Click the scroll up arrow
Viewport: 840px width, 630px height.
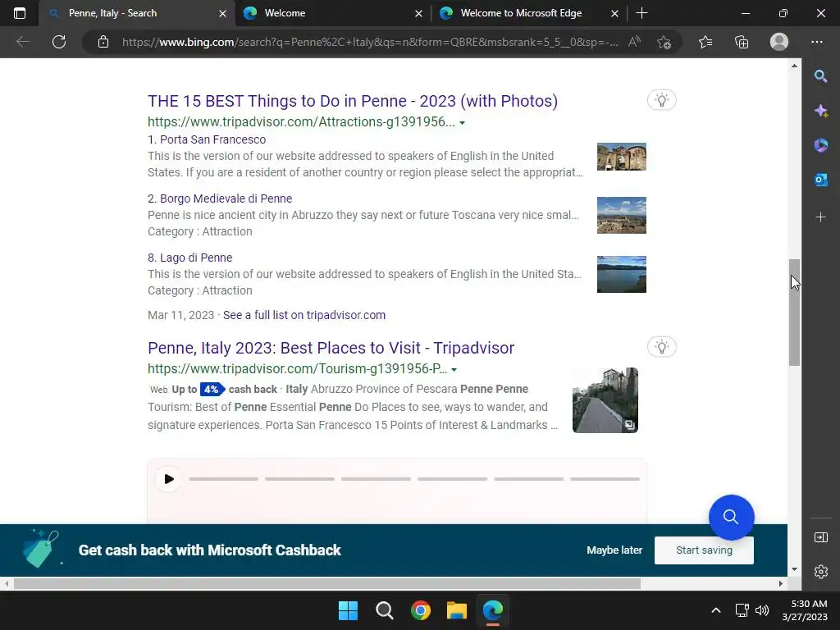(794, 66)
